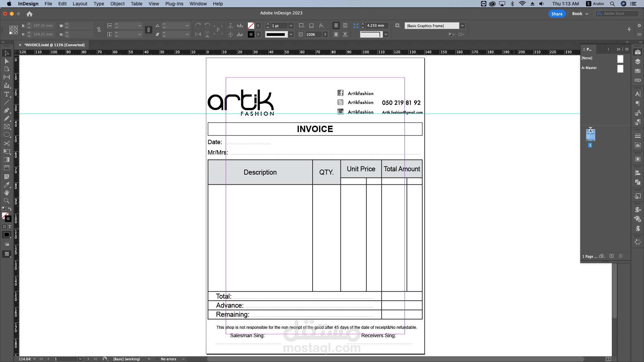
Task: Open the Object menu
Action: (x=117, y=4)
